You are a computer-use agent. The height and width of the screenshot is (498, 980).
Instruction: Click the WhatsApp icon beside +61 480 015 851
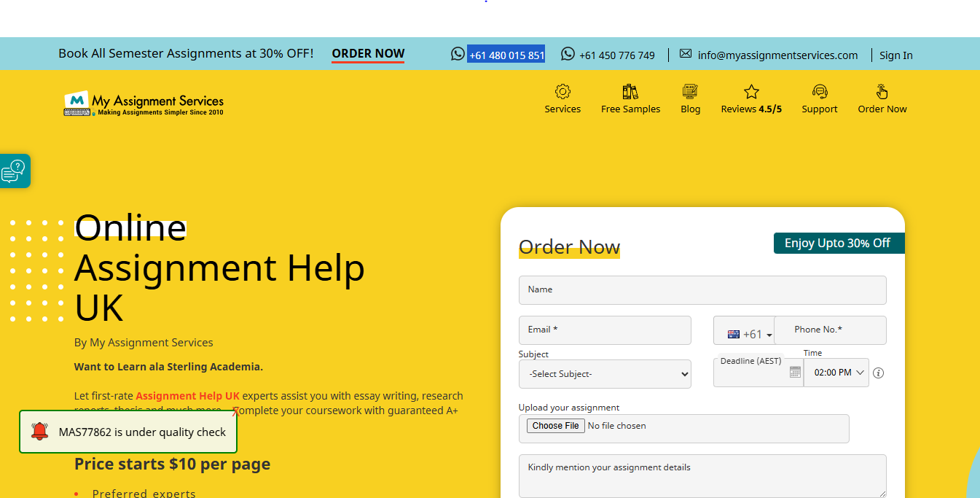coord(458,53)
